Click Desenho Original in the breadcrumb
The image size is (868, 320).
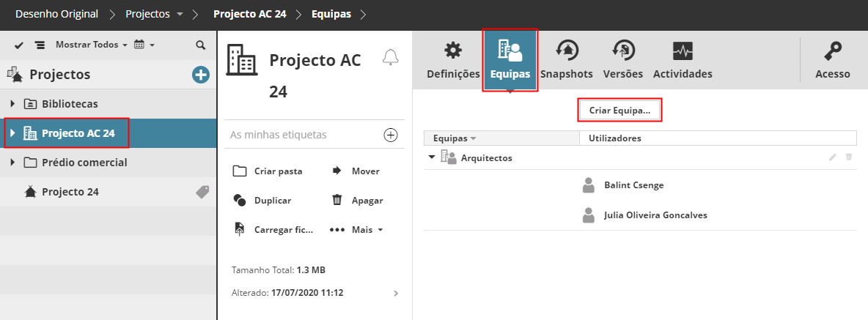56,15
